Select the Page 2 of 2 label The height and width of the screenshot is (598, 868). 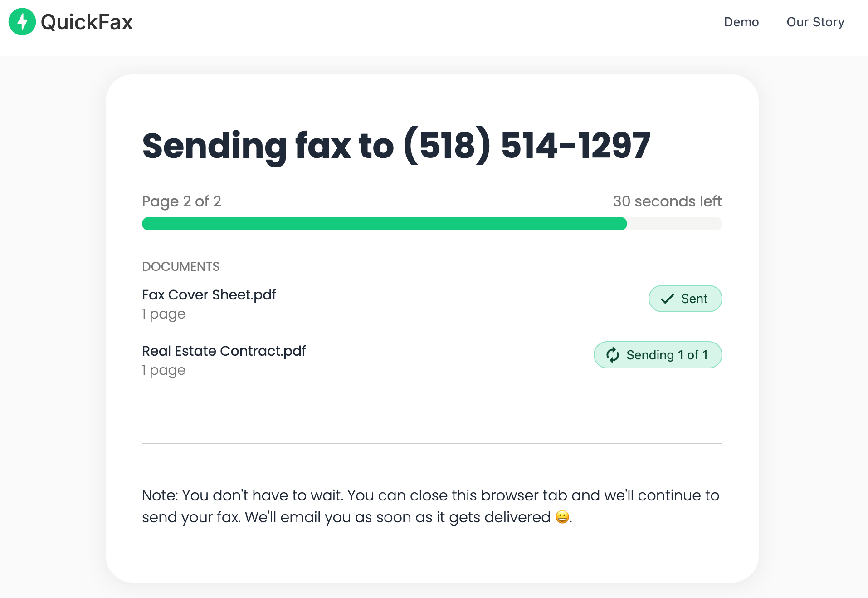[181, 201]
